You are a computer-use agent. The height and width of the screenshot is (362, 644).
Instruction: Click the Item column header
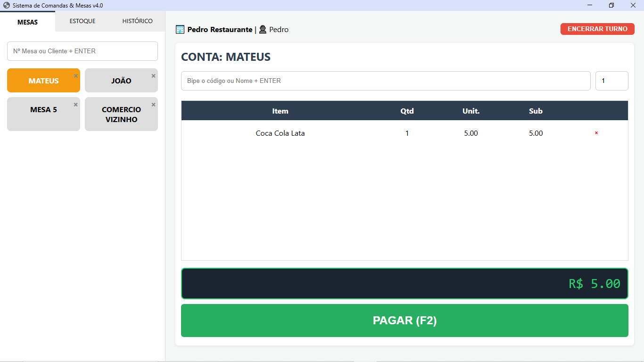[x=280, y=111]
